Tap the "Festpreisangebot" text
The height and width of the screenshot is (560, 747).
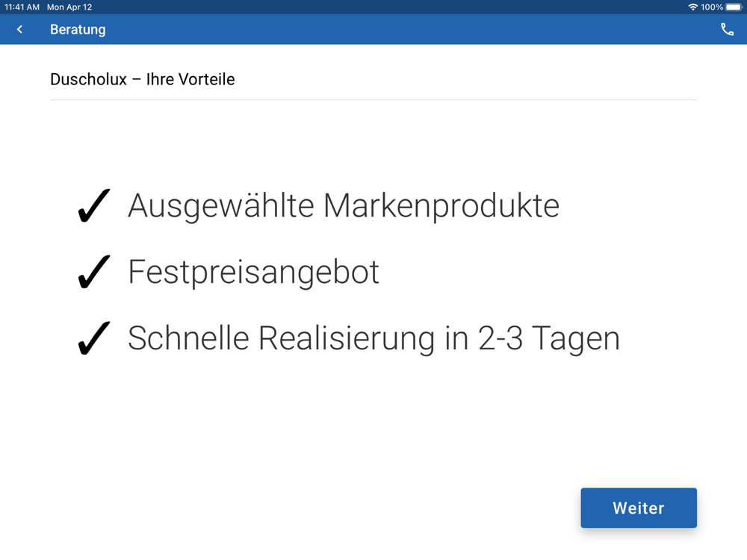point(253,272)
